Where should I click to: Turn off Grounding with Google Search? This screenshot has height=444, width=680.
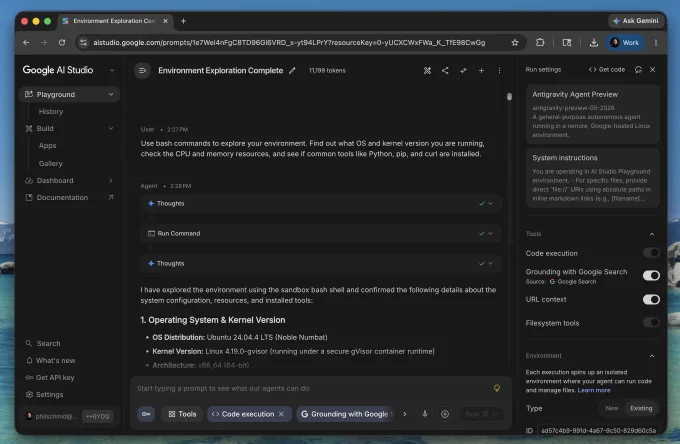pyautogui.click(x=651, y=275)
